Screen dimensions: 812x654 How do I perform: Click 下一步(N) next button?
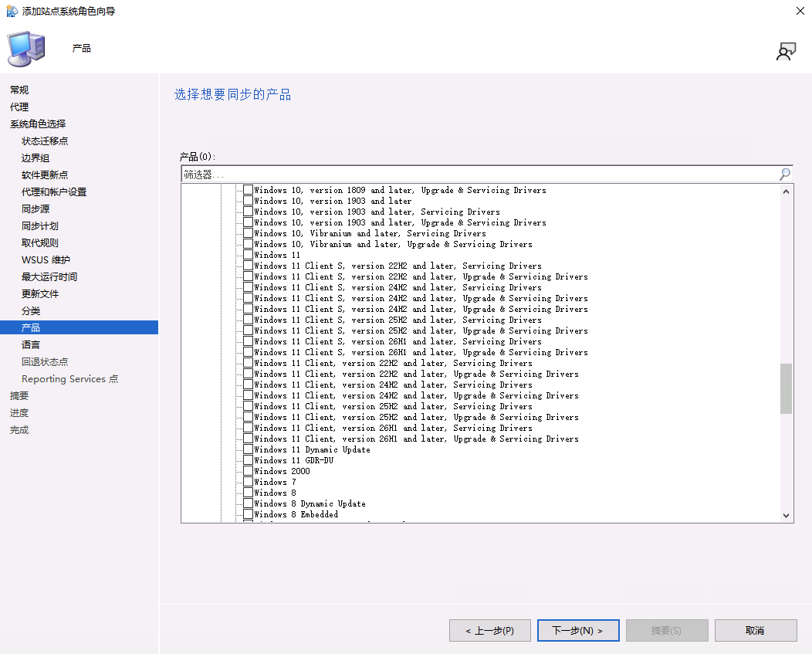(x=578, y=631)
